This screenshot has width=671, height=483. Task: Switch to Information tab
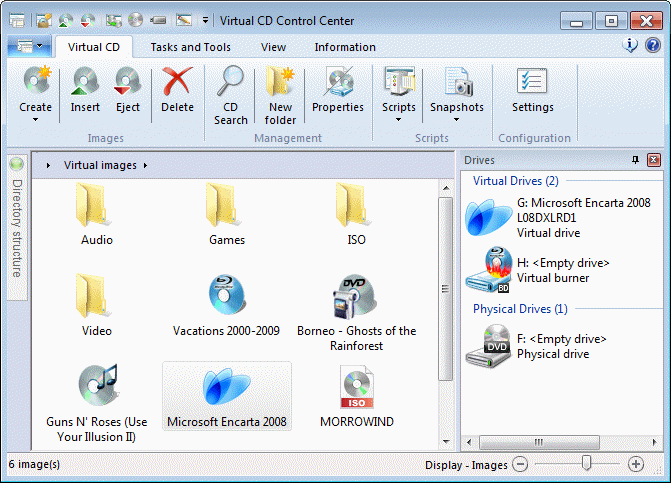[345, 47]
